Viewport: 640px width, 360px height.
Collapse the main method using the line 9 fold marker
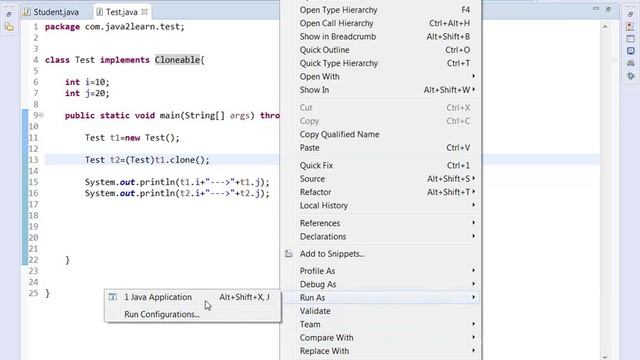pyautogui.click(x=41, y=116)
